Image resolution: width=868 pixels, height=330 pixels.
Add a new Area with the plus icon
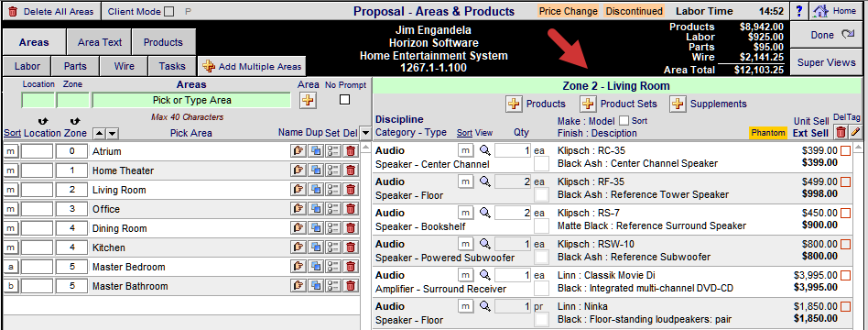coord(308,100)
